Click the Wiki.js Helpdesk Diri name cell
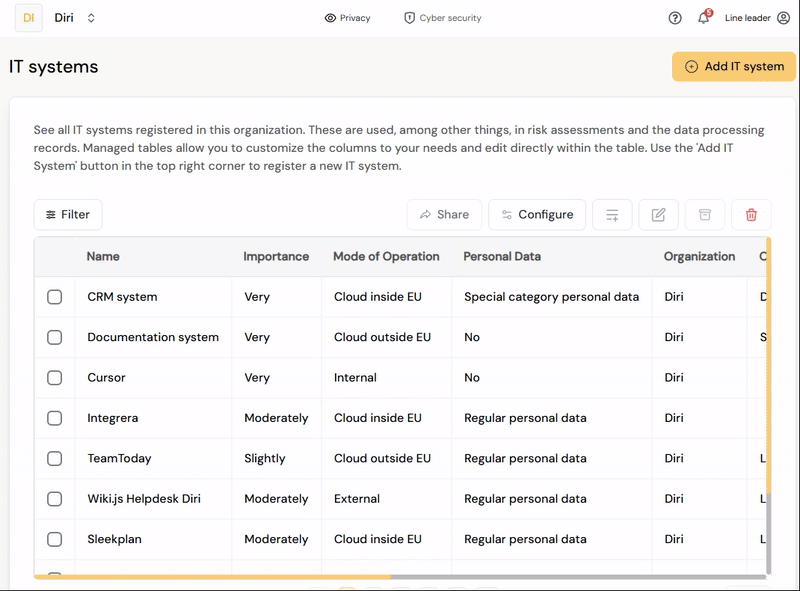 pyautogui.click(x=153, y=499)
